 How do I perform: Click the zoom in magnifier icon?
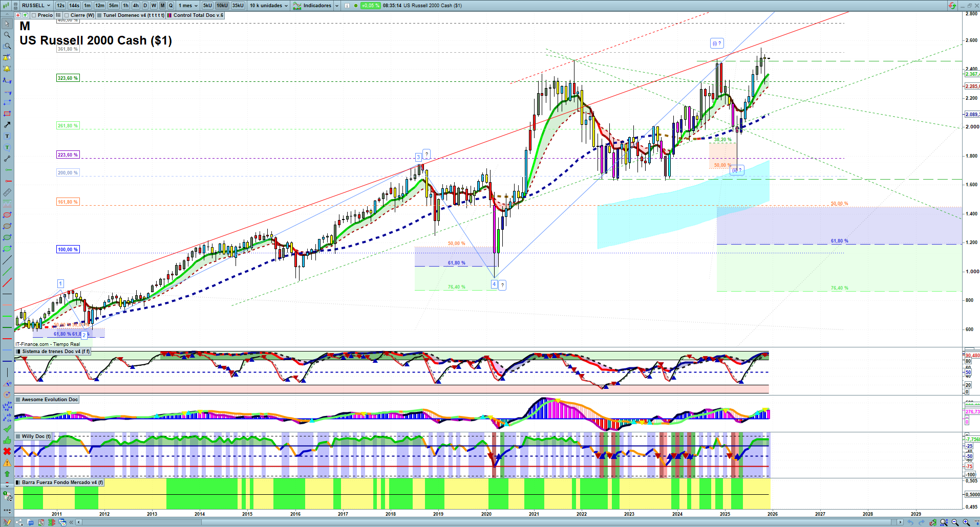pyautogui.click(x=966, y=522)
